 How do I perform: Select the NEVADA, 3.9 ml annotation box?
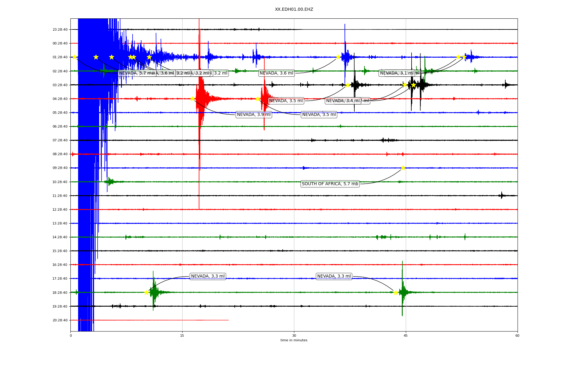click(x=254, y=115)
